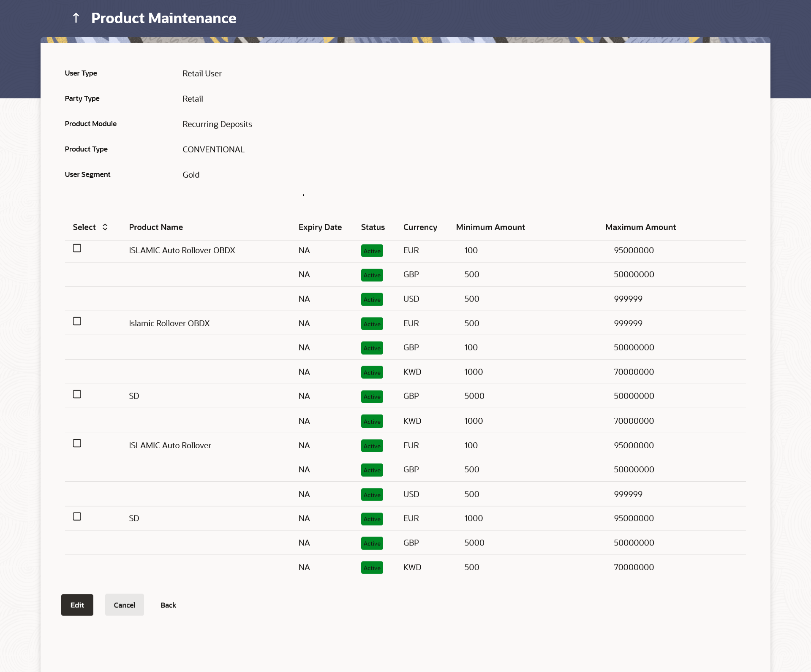The height and width of the screenshot is (672, 811).
Task: Check the Islamic Rollover OBDX checkbox
Action: click(x=77, y=321)
